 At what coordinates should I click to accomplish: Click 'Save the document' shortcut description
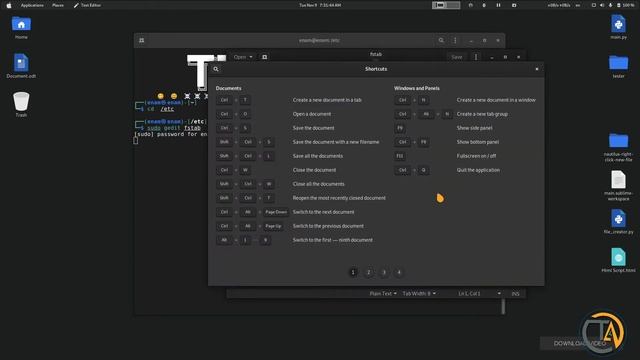[x=313, y=128]
